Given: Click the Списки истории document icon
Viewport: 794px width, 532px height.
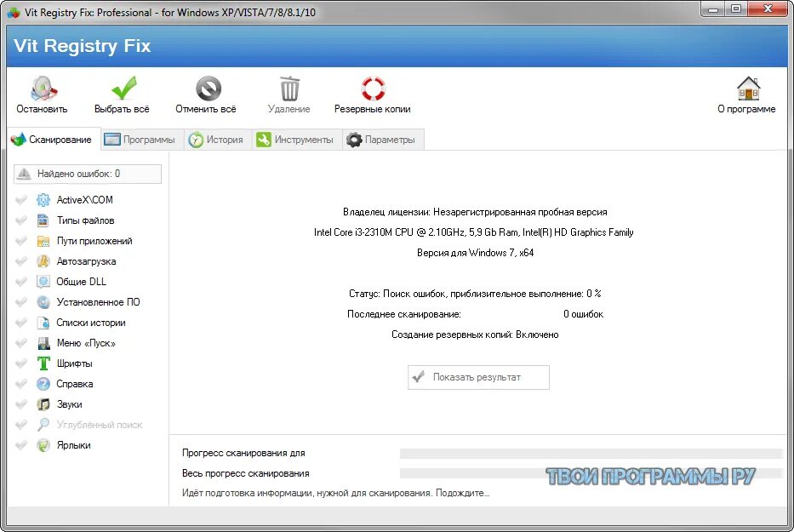Looking at the screenshot, I should click(43, 323).
